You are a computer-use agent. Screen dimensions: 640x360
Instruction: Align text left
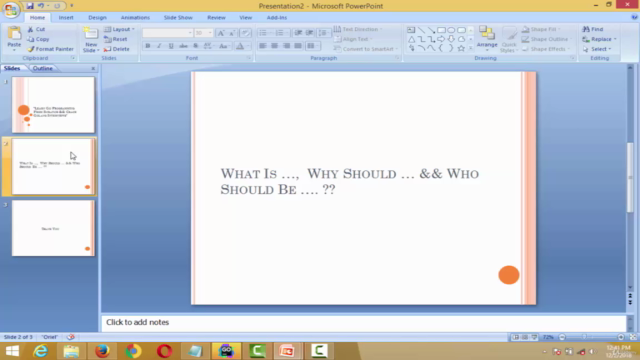click(x=263, y=46)
